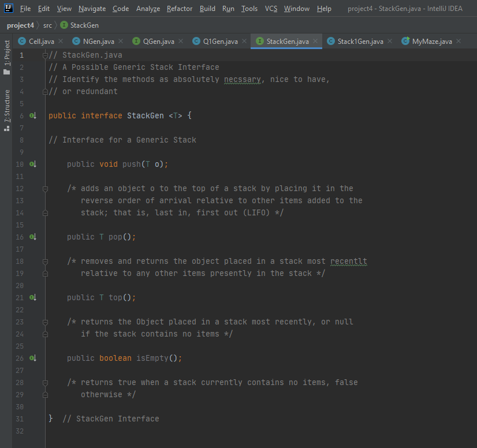477x448 pixels.
Task: Open the Structure tool window
Action: tap(7, 110)
